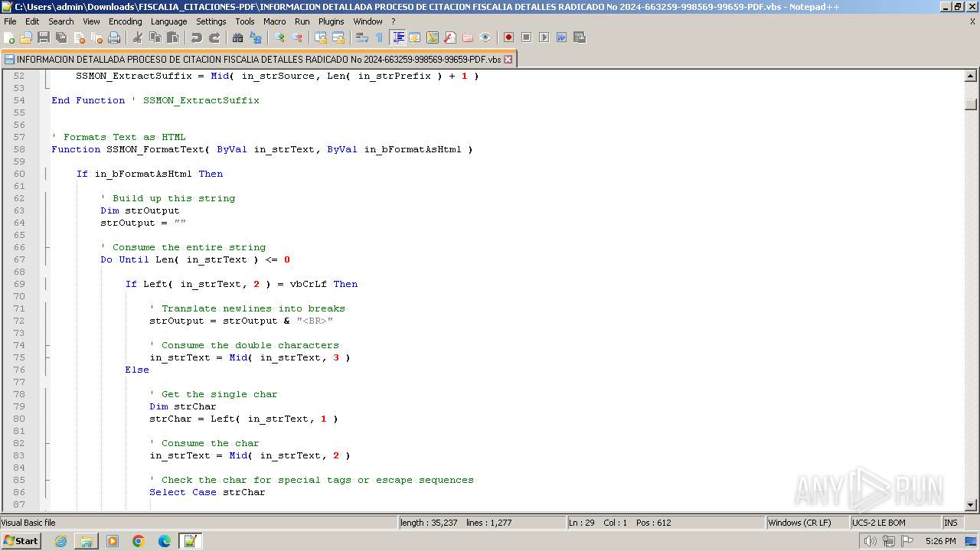Open the Replace dialog via toolbar icon
This screenshot has width=980, height=551.
pos(256,37)
